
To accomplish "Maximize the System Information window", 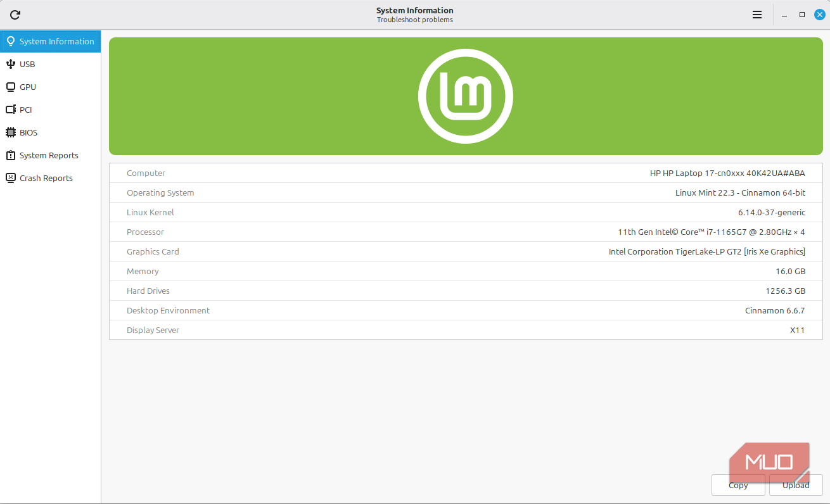I will tap(802, 15).
